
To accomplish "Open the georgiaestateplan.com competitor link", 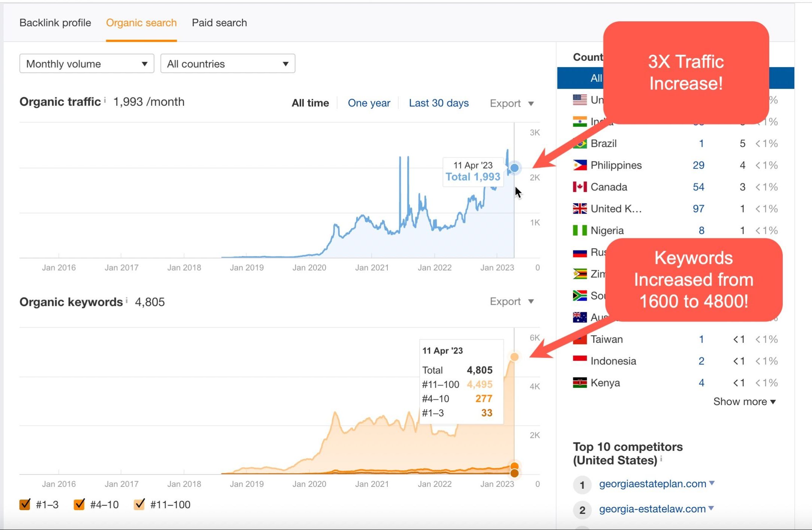I will (652, 484).
